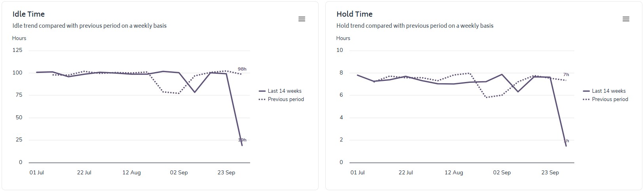
Task: Toggle 'Previous period' series in Hold Time legend
Action: pos(610,99)
